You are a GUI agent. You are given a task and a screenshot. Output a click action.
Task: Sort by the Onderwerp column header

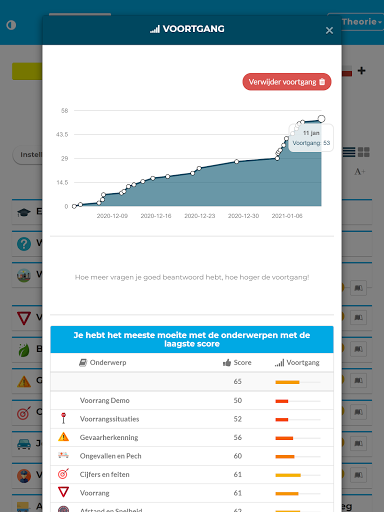(103, 363)
